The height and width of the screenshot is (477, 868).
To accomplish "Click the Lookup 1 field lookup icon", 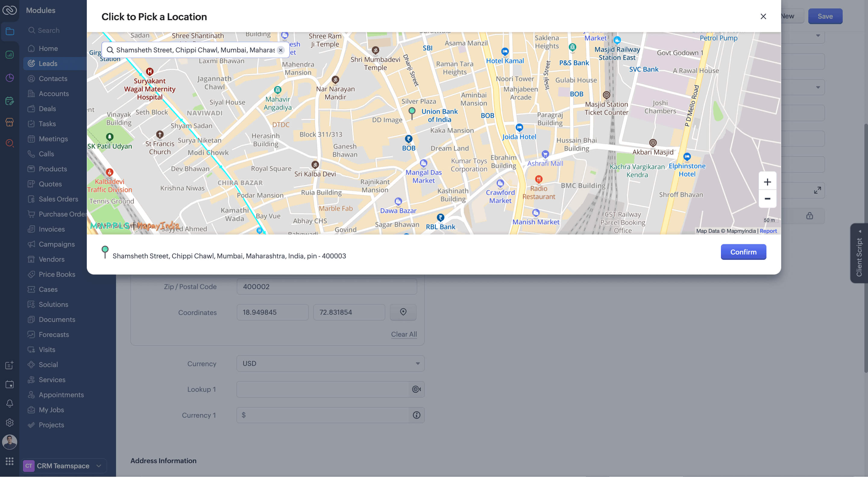I will tap(416, 389).
